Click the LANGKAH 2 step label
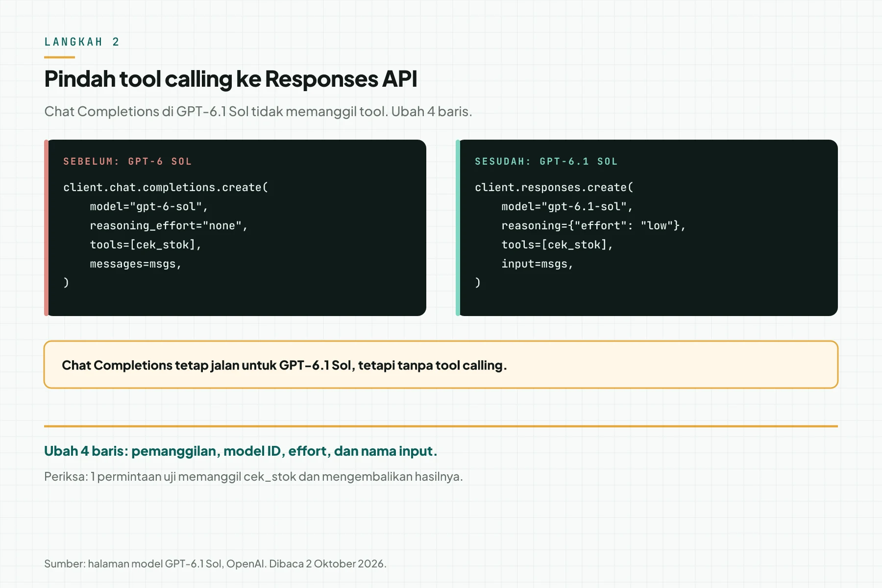 click(x=82, y=42)
